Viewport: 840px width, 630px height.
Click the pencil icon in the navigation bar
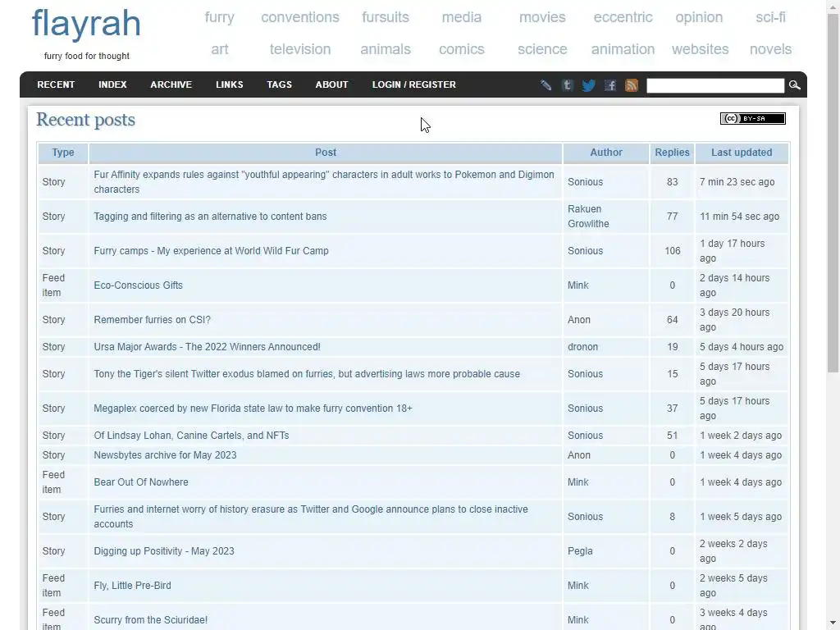[x=546, y=85]
